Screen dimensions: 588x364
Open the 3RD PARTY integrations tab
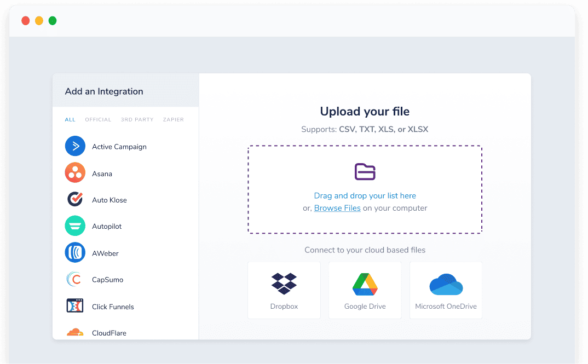(137, 119)
